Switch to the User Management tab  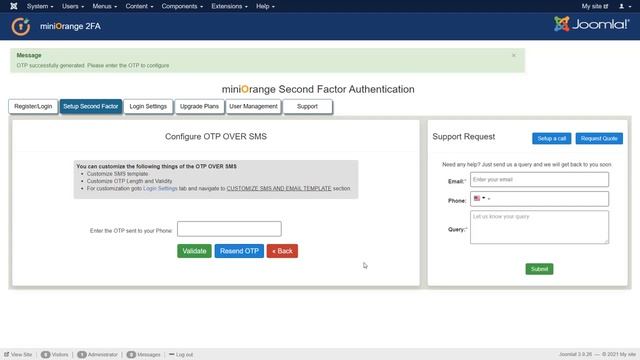pyautogui.click(x=253, y=107)
